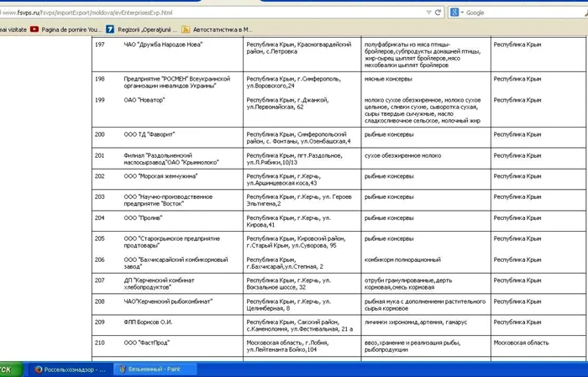Viewport: 588px width, 377px height.
Task: Select Московская область region cell
Action: pos(521,343)
